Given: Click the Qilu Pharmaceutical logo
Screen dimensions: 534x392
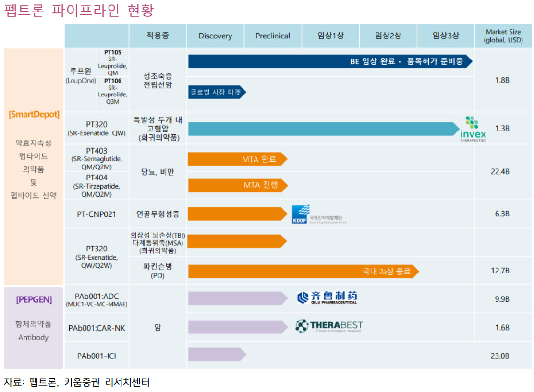Looking at the screenshot, I should click(x=327, y=298).
